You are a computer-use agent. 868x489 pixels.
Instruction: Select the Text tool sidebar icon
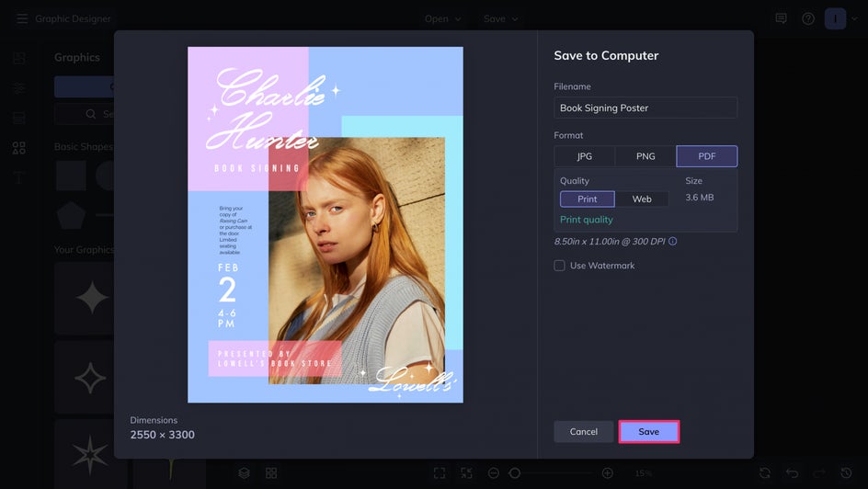[18, 177]
